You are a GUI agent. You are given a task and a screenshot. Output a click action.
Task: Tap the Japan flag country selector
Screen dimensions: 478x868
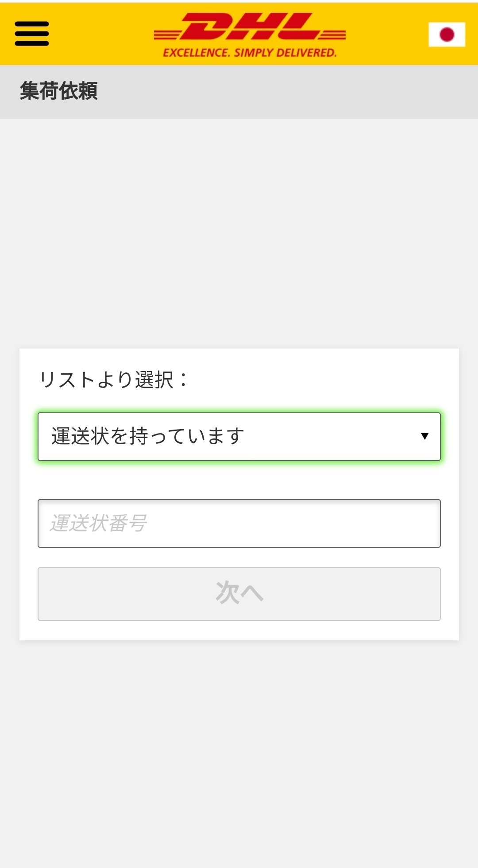[447, 34]
